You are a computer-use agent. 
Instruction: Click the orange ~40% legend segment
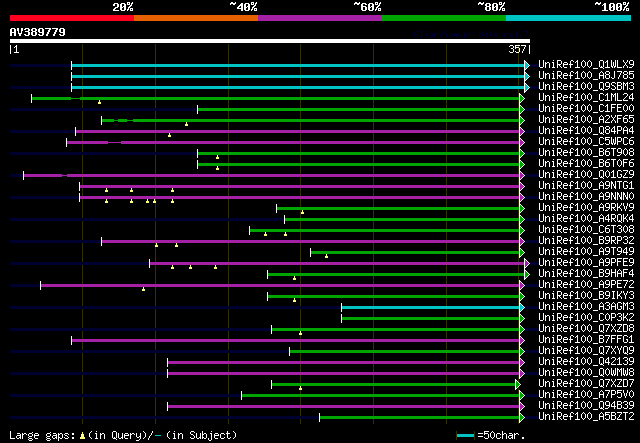(196, 18)
